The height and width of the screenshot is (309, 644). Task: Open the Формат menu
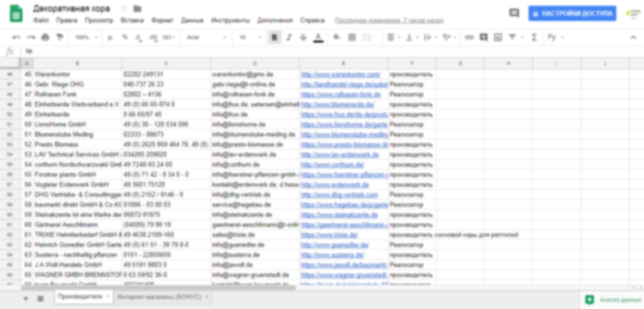[162, 21]
